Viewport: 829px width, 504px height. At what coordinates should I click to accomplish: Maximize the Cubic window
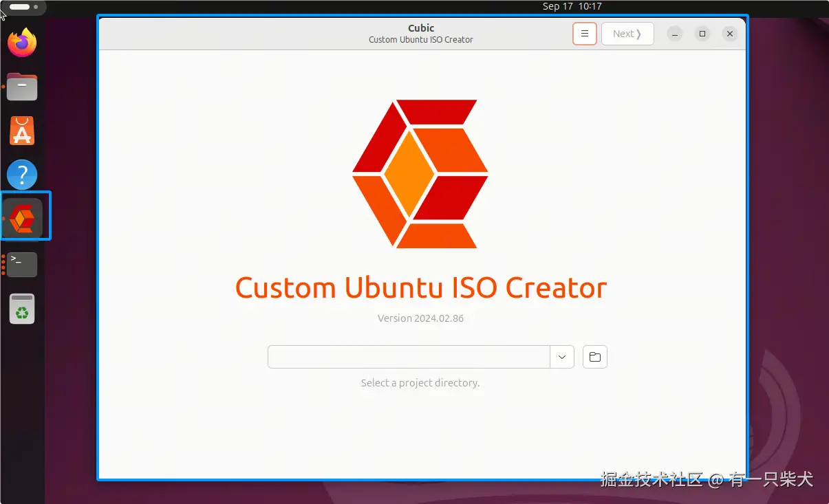[702, 34]
